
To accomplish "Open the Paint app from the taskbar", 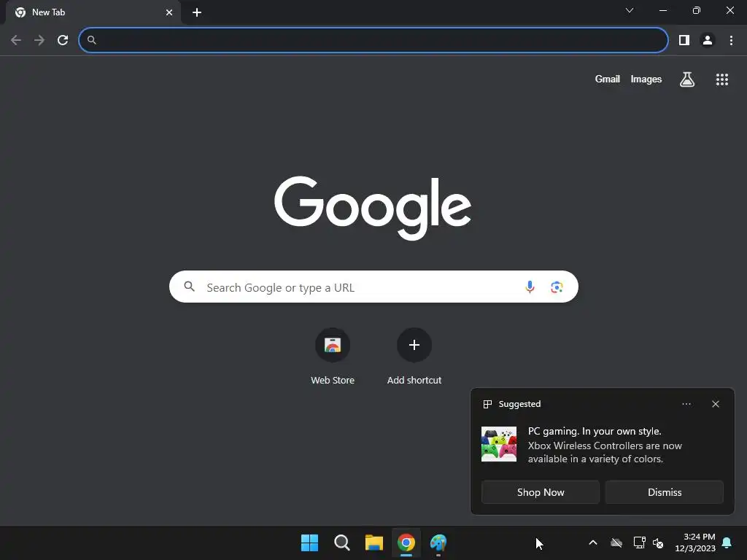I will 438,542.
